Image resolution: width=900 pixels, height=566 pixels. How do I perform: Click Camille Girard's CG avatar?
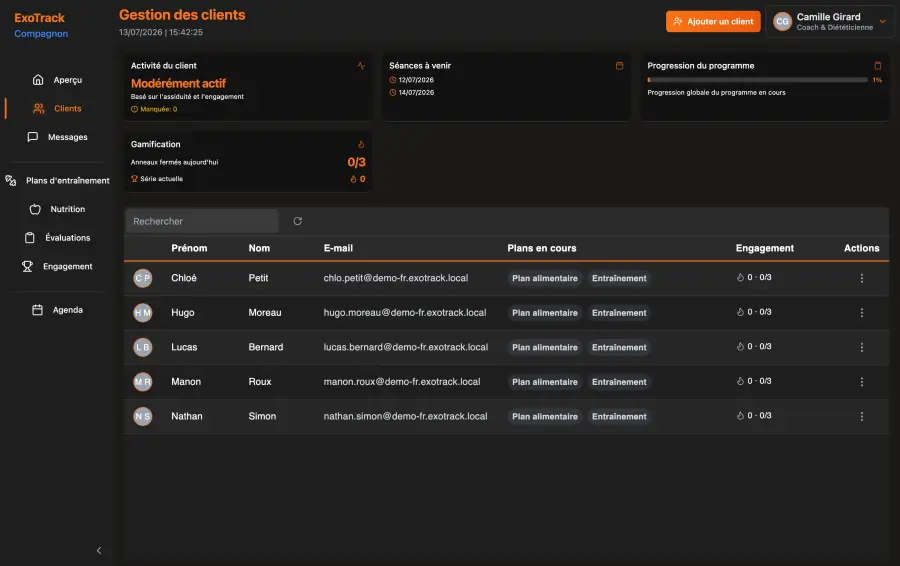(782, 22)
